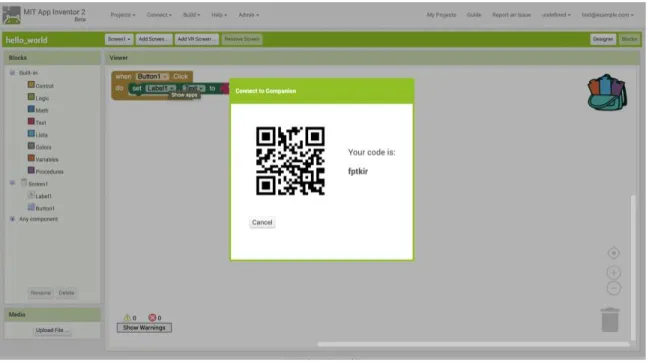
Task: Switch to the Designer view
Action: 603,39
